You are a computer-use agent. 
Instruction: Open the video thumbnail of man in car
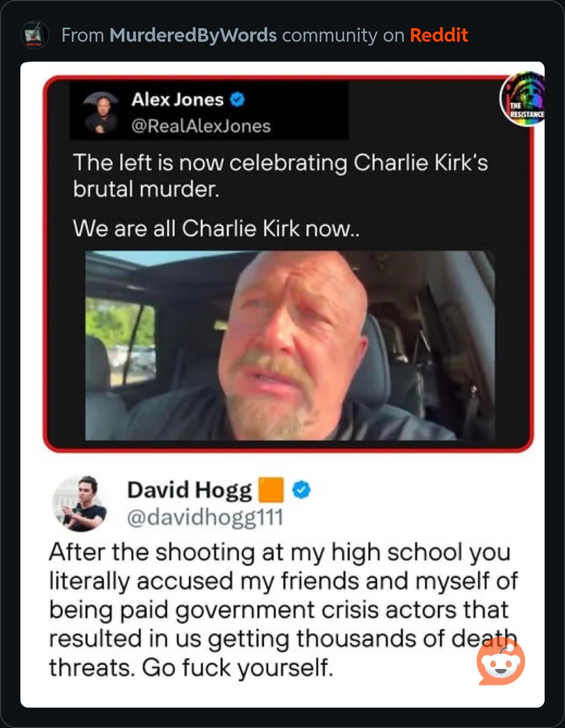290,346
